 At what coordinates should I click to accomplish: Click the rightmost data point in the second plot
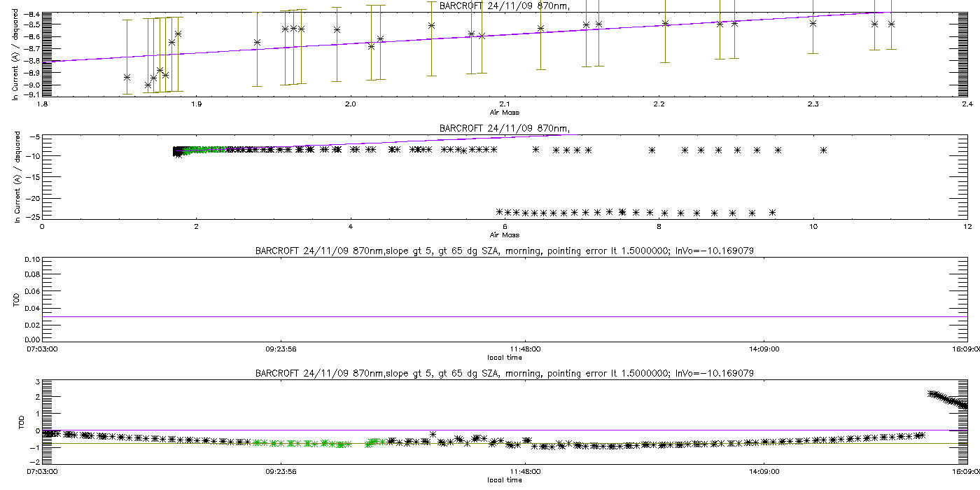823,150
